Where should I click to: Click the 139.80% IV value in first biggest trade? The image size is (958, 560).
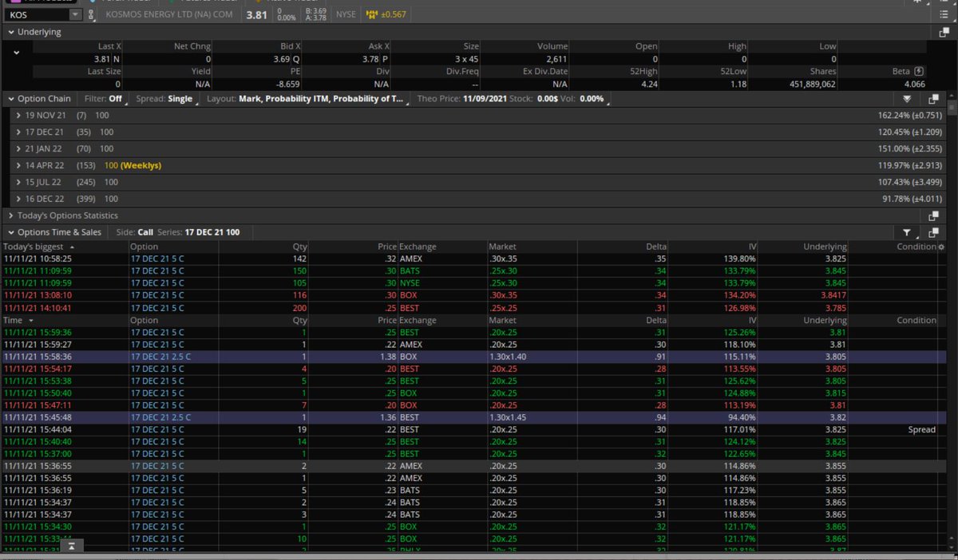(738, 258)
